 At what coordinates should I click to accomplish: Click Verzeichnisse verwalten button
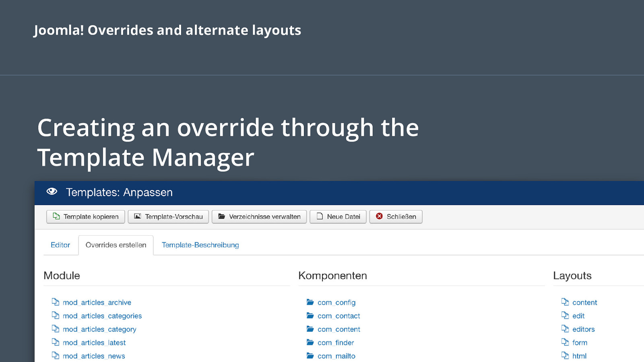click(259, 217)
